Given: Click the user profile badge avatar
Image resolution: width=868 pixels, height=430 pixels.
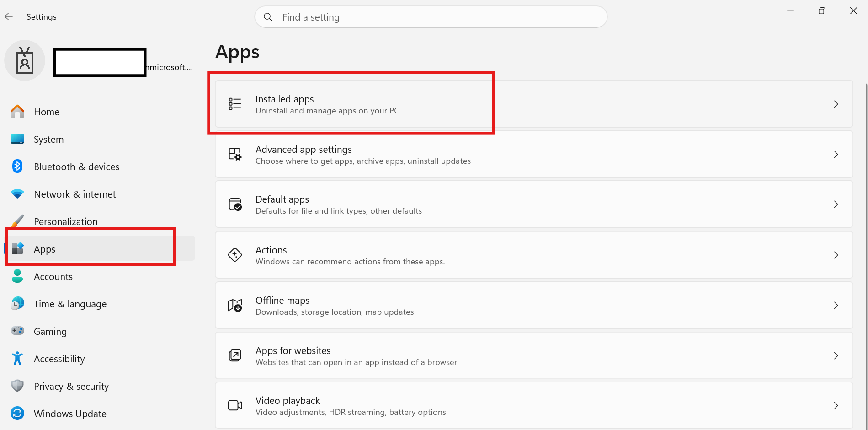Looking at the screenshot, I should point(25,60).
